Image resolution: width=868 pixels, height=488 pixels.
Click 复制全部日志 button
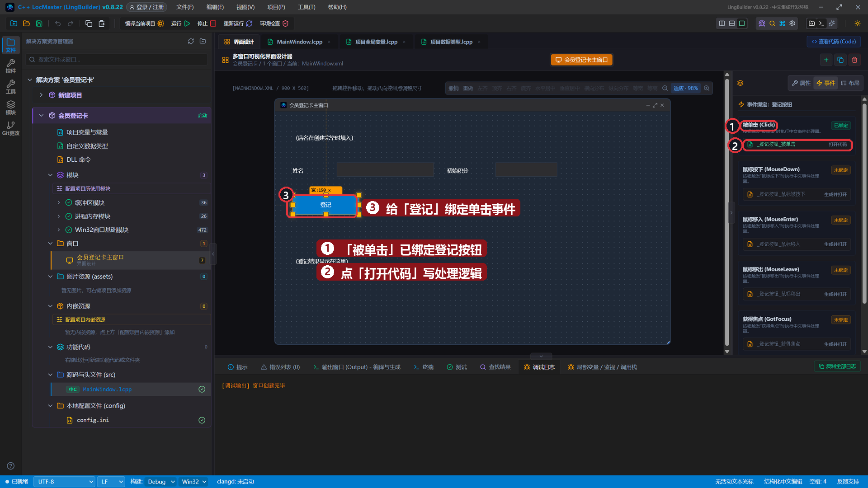coord(837,366)
